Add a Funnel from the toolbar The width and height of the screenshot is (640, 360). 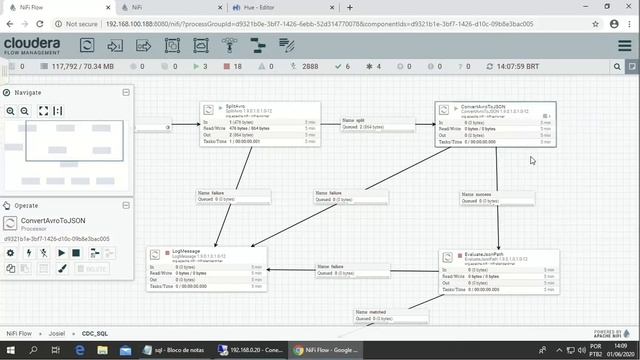(229, 45)
